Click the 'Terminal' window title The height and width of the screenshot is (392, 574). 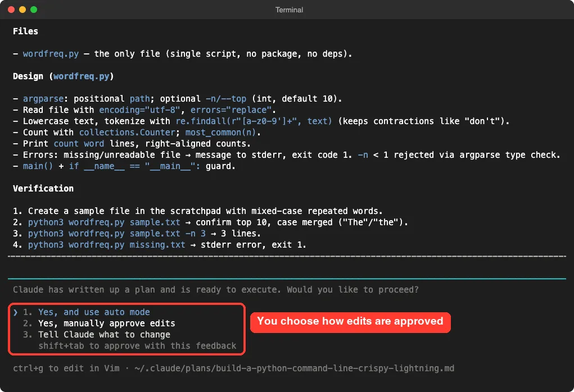point(289,10)
